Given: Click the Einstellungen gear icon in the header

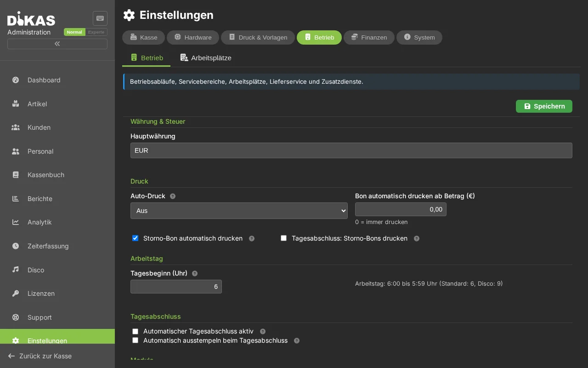Looking at the screenshot, I should pos(129,15).
